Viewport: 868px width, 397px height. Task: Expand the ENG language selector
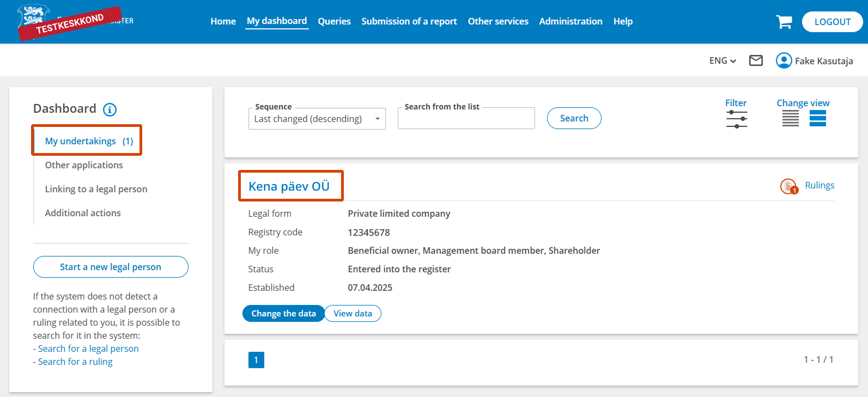pyautogui.click(x=722, y=61)
